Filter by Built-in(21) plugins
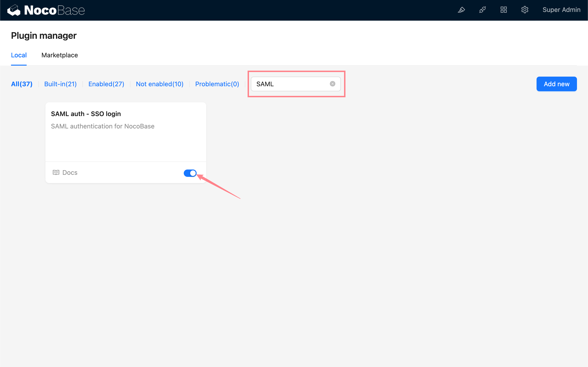Image resolution: width=588 pixels, height=367 pixels. point(60,84)
